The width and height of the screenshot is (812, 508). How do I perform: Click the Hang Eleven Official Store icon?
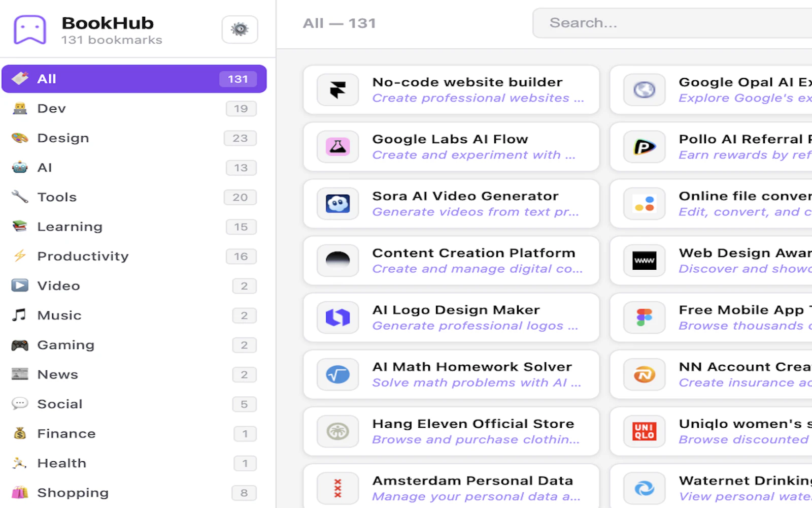(337, 431)
